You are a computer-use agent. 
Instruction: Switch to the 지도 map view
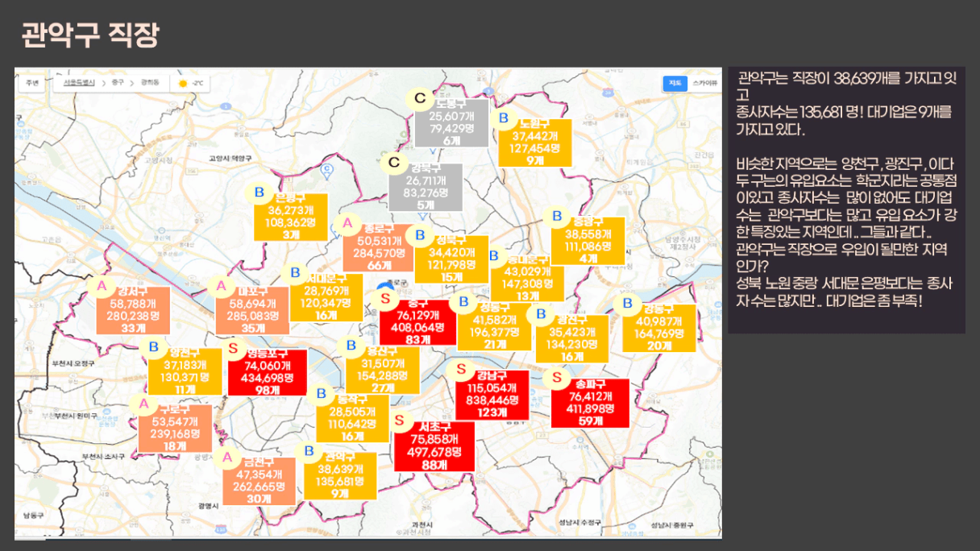pyautogui.click(x=674, y=82)
